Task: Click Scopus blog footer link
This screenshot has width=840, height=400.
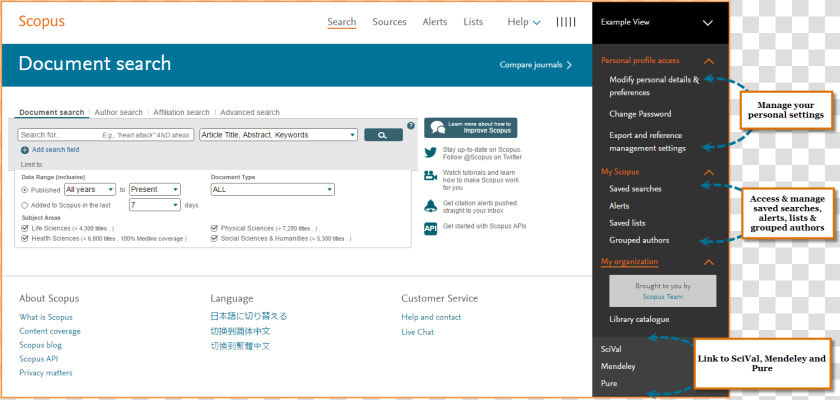Action: (x=41, y=345)
